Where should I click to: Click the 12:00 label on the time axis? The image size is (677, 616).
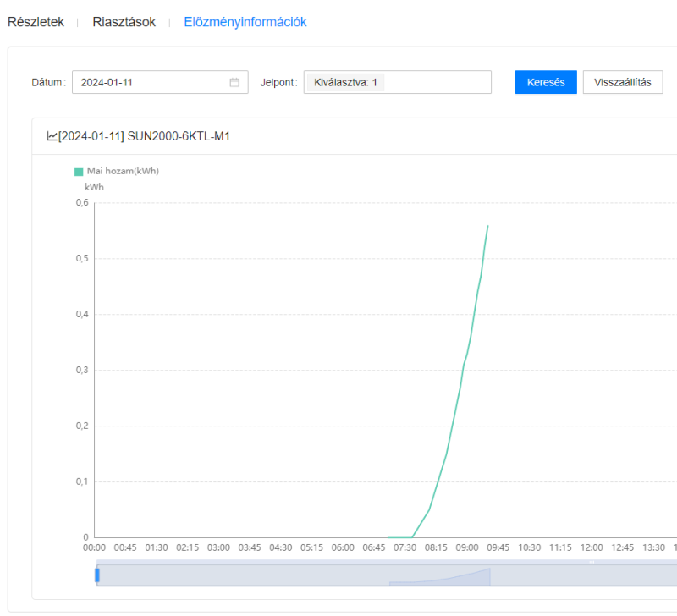coord(592,547)
